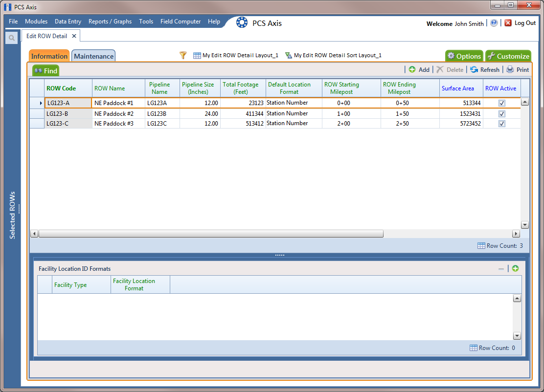544x392 pixels.
Task: Click the 24.00 Pipeline Size cell
Action: pos(200,114)
